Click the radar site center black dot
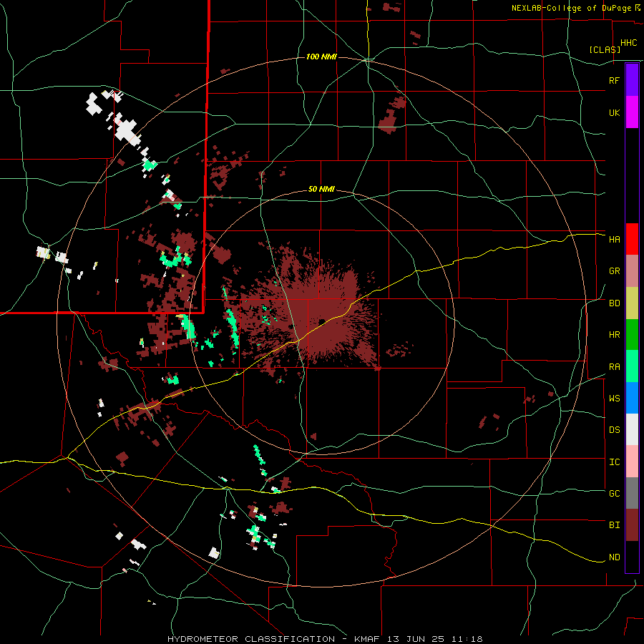644x644 pixels. (x=321, y=321)
